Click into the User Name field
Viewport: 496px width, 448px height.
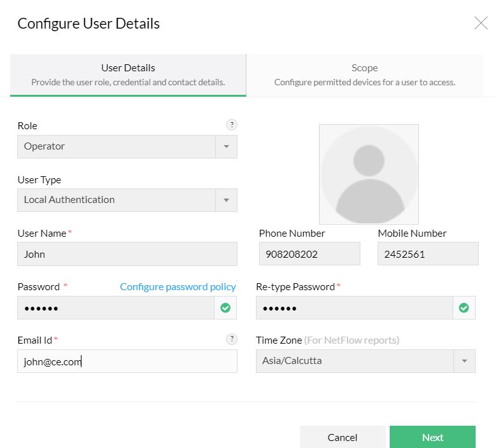click(x=127, y=254)
